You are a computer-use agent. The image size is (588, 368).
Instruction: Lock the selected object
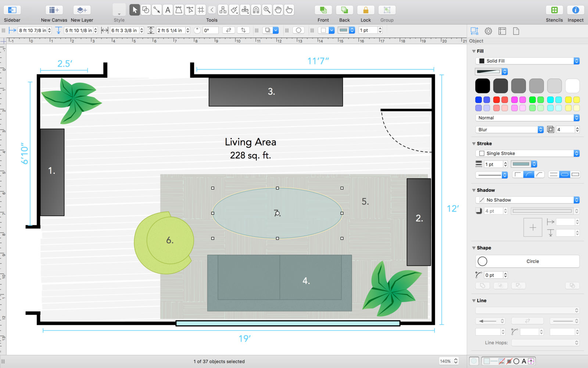[x=366, y=10]
